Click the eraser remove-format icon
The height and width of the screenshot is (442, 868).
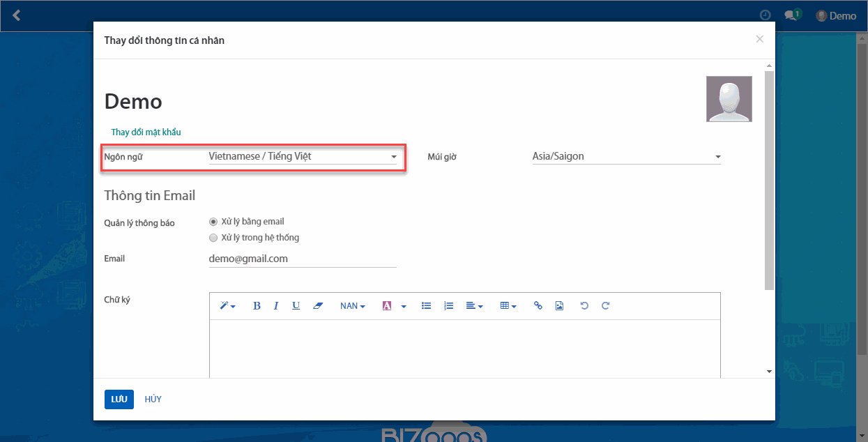click(x=318, y=306)
